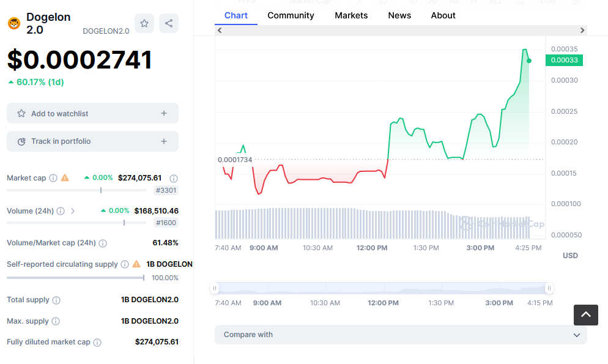
Task: Click the scroll-to-top arrow button
Action: (586, 315)
